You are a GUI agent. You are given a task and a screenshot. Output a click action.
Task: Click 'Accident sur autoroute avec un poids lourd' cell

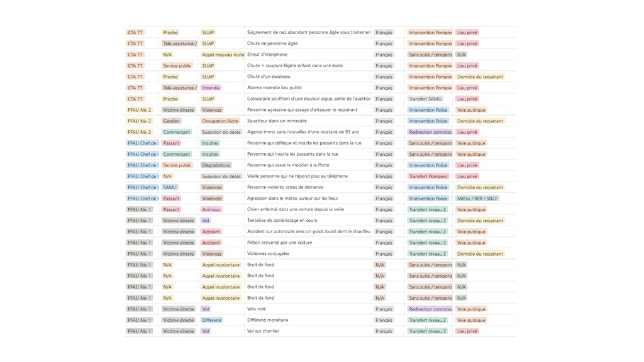(x=308, y=232)
